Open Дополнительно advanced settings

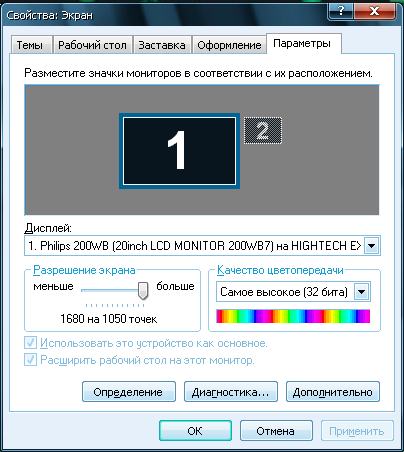click(333, 392)
